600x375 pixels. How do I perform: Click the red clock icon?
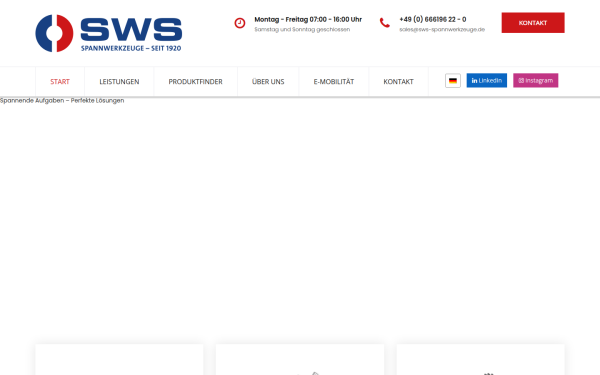[x=240, y=23]
